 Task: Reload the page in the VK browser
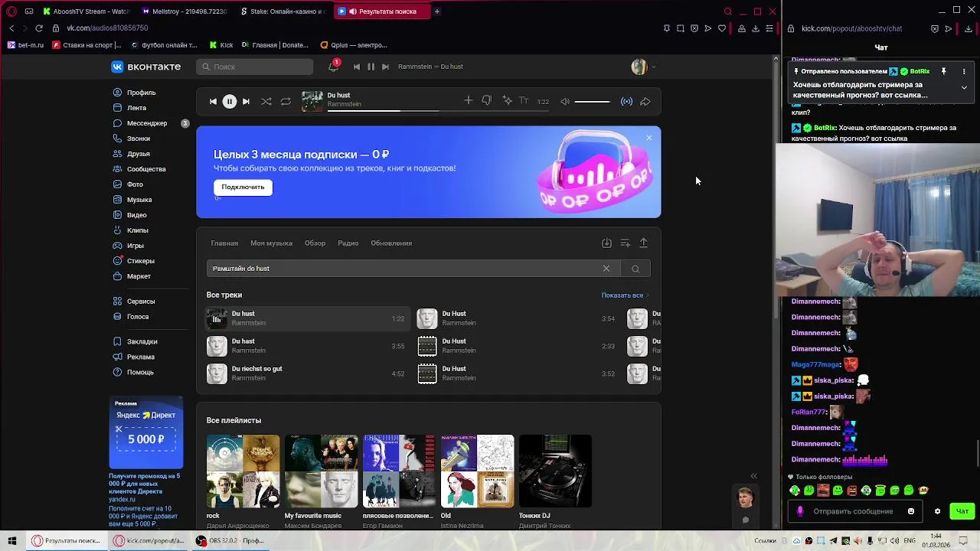click(39, 28)
